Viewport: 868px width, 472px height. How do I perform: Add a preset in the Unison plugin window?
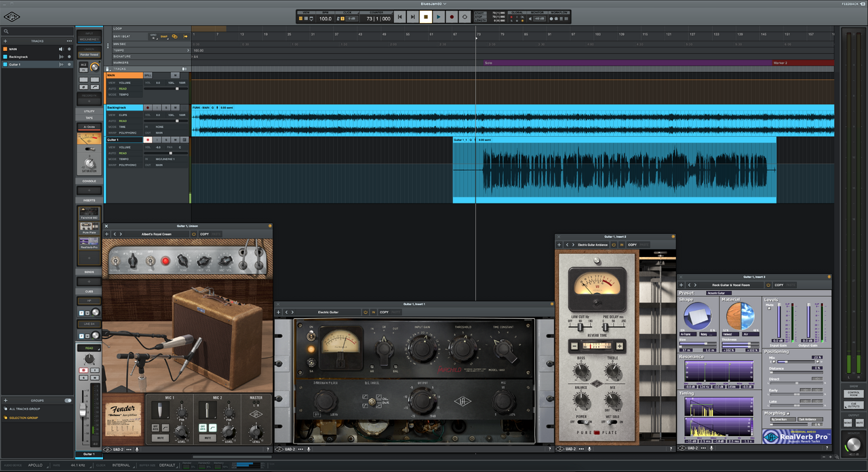(x=106, y=234)
